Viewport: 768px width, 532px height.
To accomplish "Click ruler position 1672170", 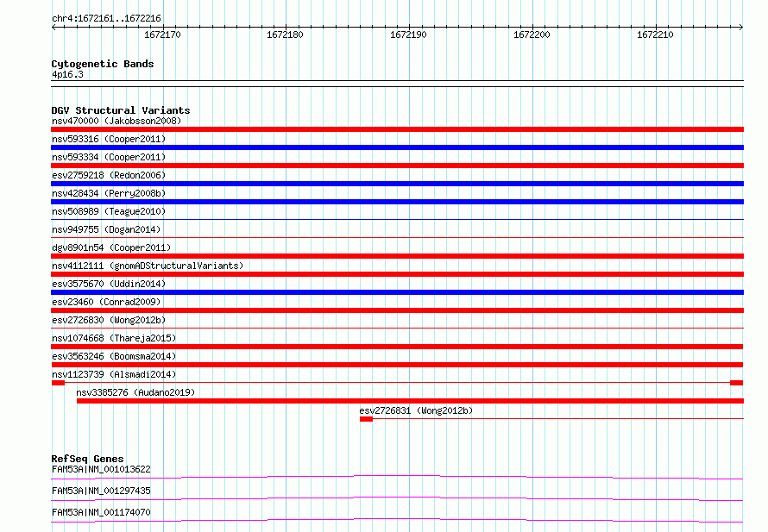I will (x=162, y=34).
